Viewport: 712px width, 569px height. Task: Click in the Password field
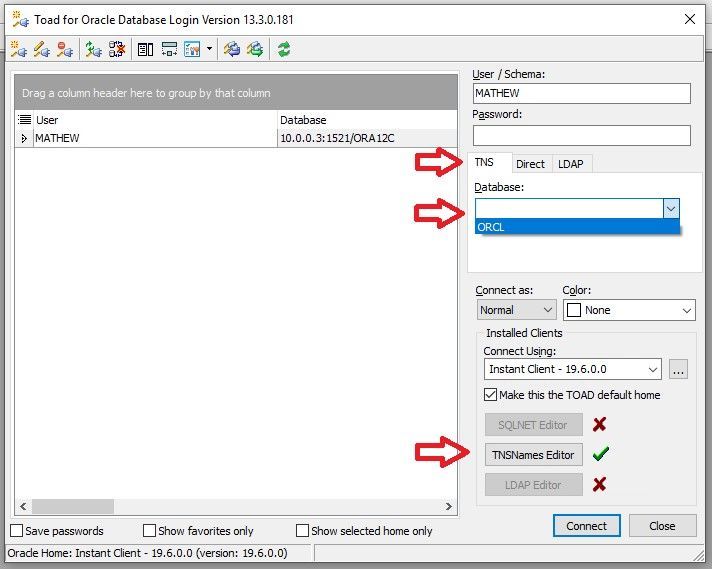(581, 135)
